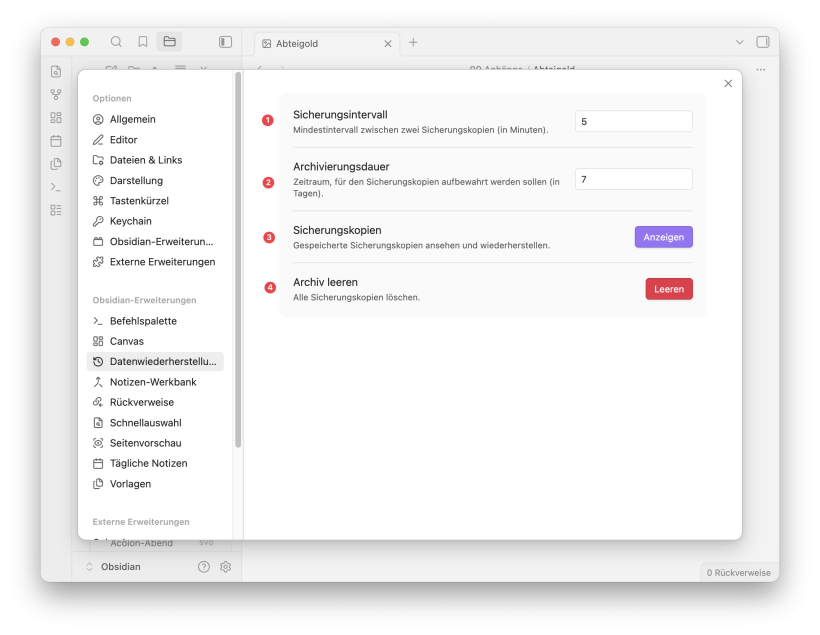Image resolution: width=820 pixels, height=635 pixels.
Task: Select Darstellung in settings sidebar
Action: 136,180
